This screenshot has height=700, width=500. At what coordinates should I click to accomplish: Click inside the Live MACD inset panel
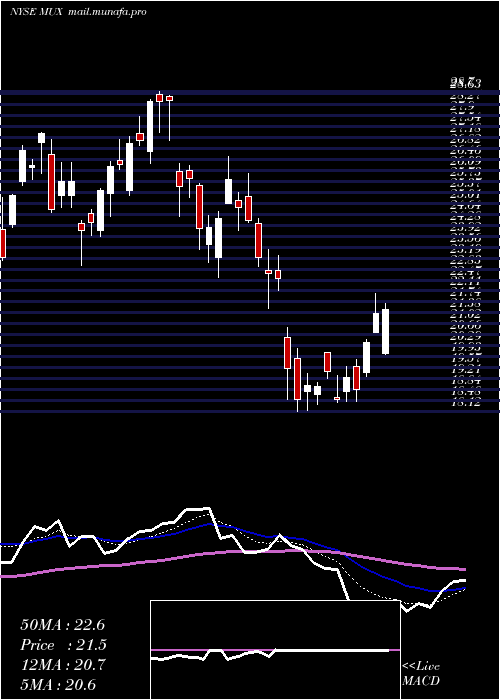pyautogui.click(x=275, y=650)
